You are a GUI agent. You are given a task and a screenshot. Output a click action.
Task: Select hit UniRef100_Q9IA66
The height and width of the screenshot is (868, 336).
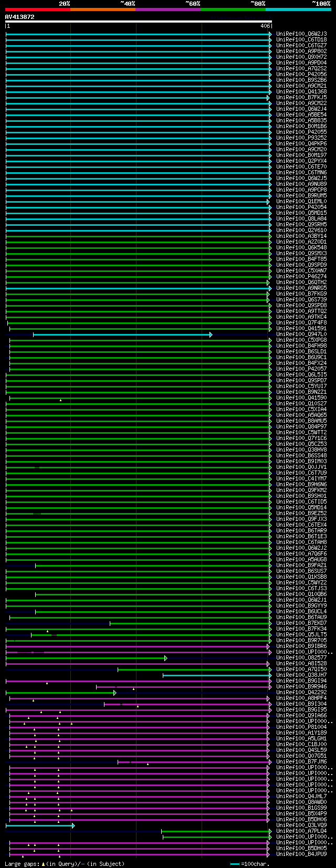[301, 715]
